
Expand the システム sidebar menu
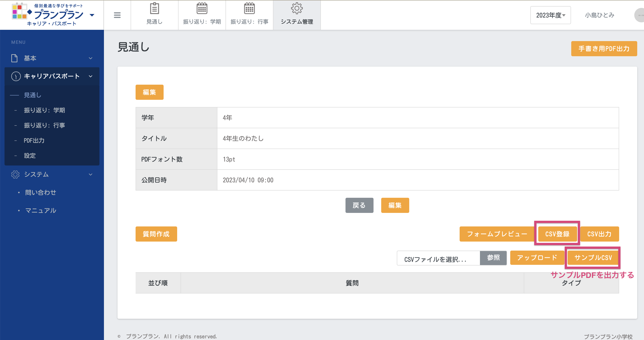91,174
